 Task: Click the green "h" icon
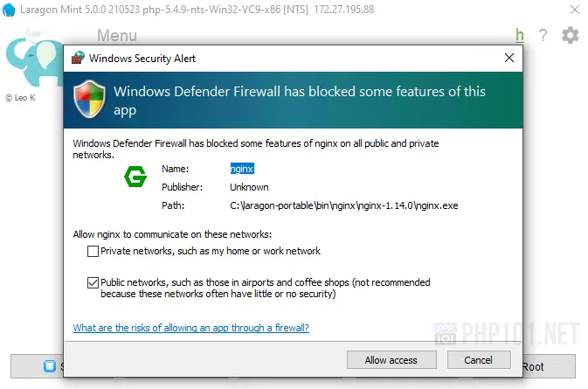pos(520,36)
